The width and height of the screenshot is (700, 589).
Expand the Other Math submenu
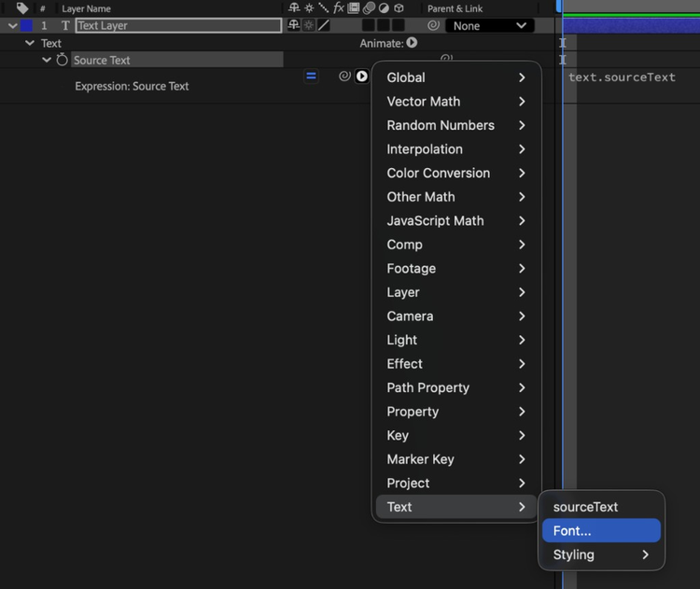(x=455, y=197)
